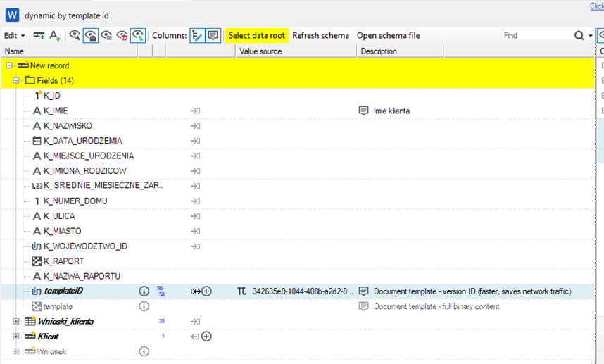Collapse the New record node
604x364 pixels.
(x=9, y=65)
